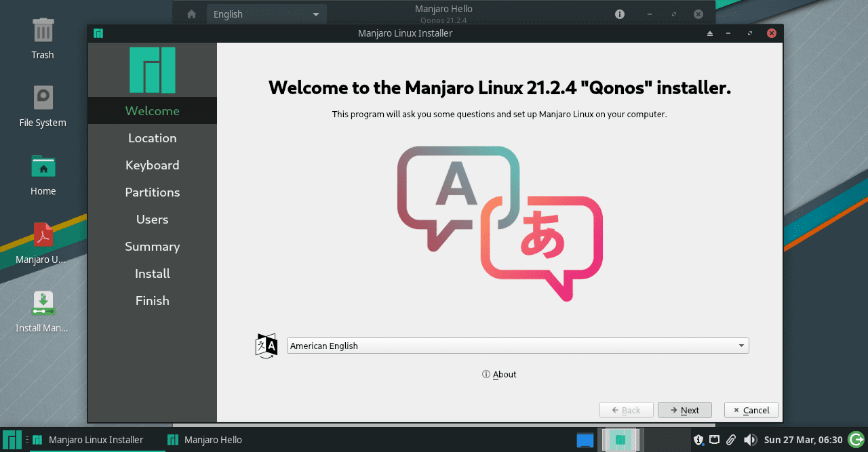Screen dimensions: 868x452
Task: Click the green logout session icon
Action: click(x=856, y=440)
